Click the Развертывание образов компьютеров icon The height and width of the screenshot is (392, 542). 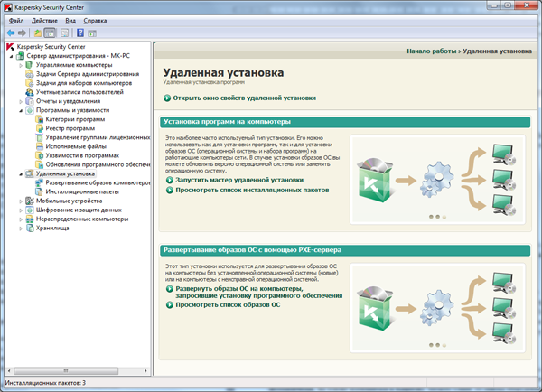(x=40, y=182)
